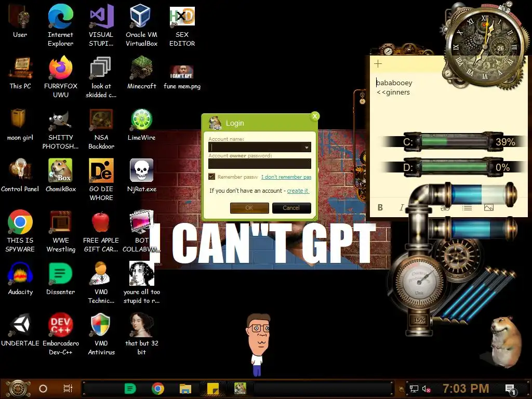
Task: Open the FURRYFOX UWU Firefox icon
Action: 60,77
